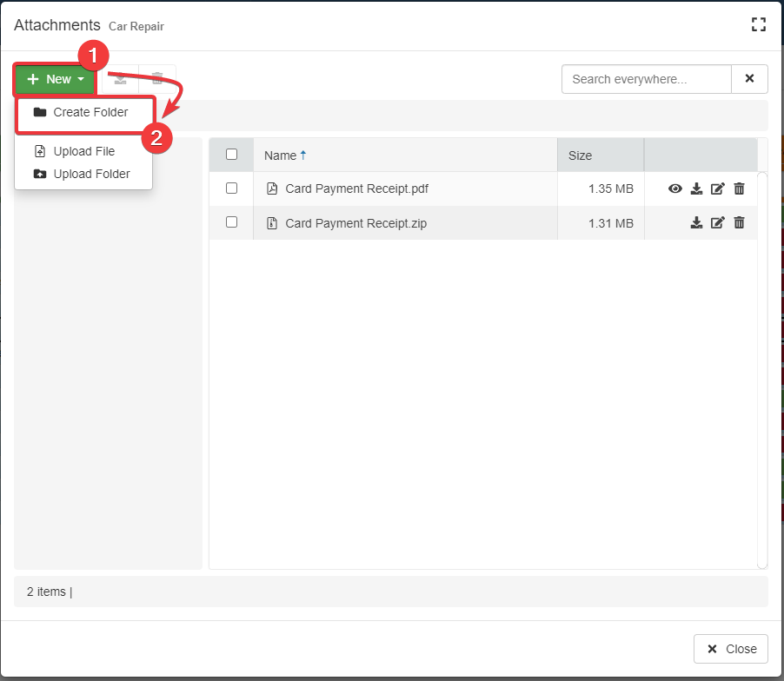
Task: Select Upload File menu option
Action: click(x=83, y=151)
